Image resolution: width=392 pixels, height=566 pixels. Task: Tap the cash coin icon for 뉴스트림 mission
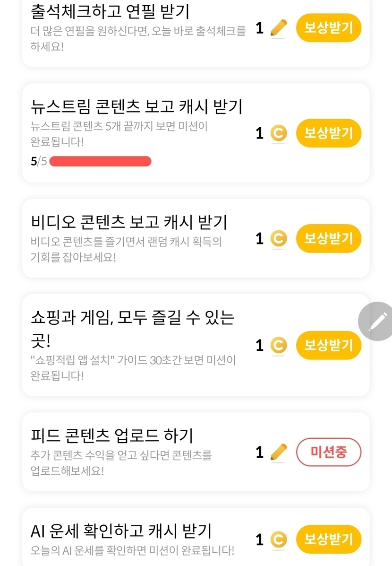(x=279, y=133)
